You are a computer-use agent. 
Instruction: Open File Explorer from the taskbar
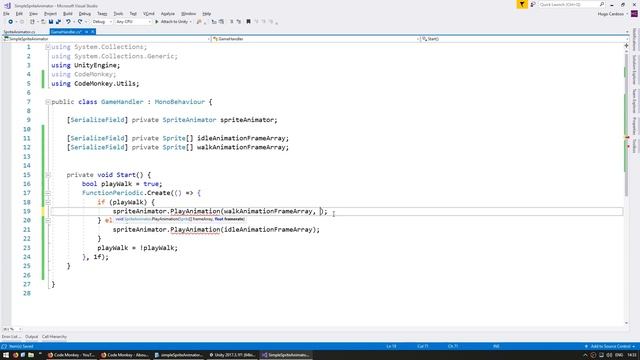[x=31, y=355]
